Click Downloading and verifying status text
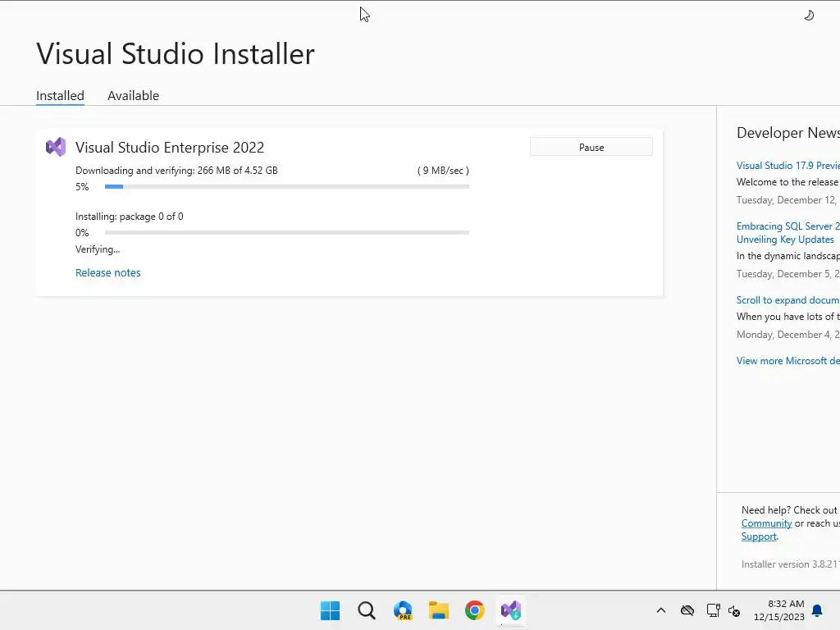The height and width of the screenshot is (630, 840). [176, 171]
